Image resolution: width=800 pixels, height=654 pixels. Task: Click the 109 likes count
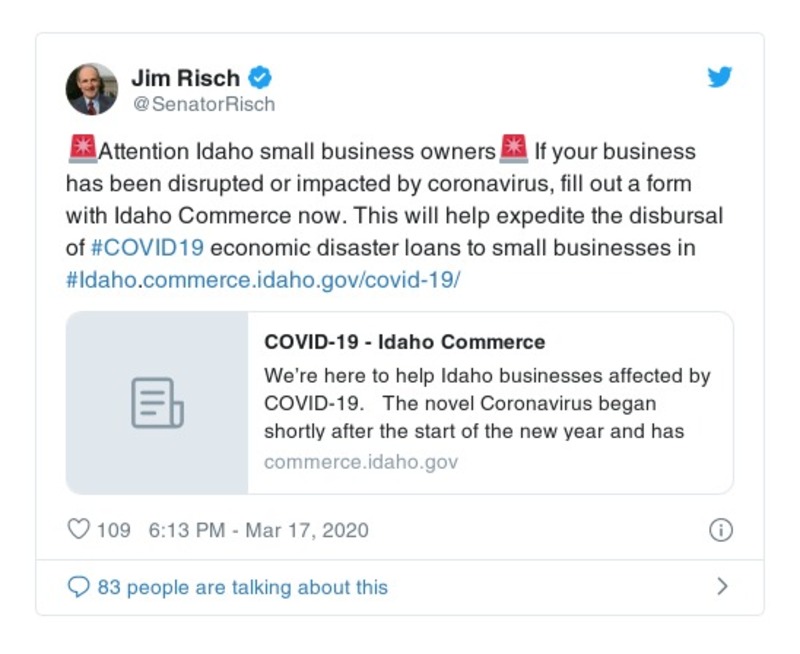pos(113,530)
